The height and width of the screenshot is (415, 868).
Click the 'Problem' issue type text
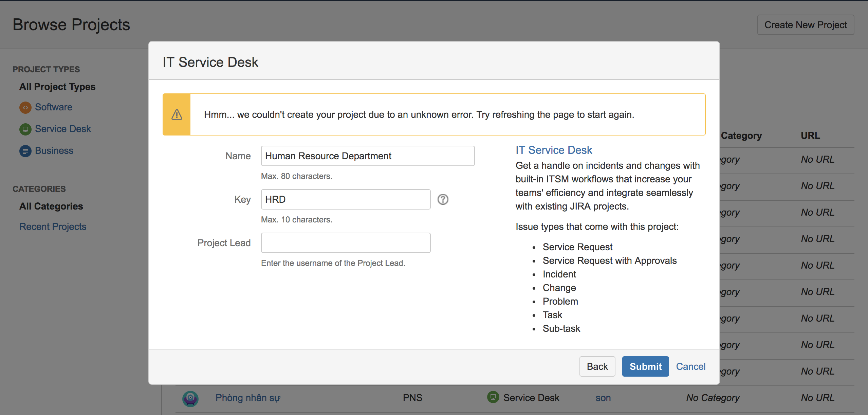pyautogui.click(x=560, y=301)
